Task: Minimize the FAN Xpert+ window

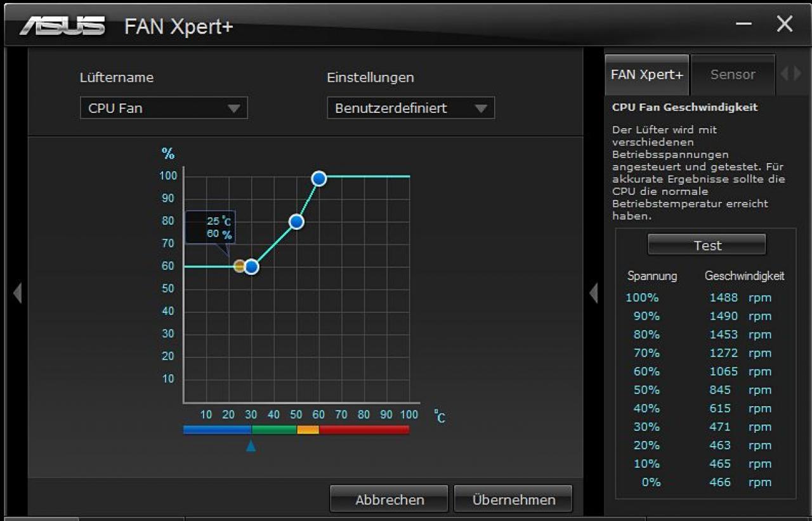Action: pyautogui.click(x=744, y=24)
